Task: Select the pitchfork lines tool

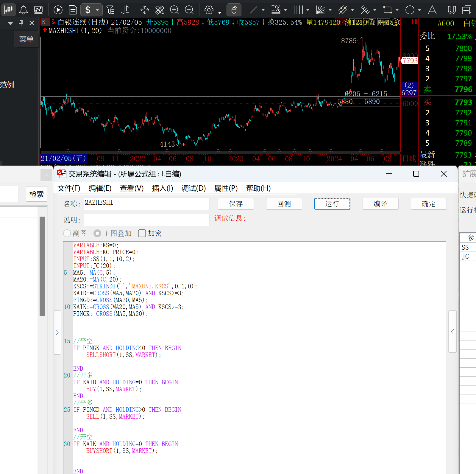Action: 365,10
